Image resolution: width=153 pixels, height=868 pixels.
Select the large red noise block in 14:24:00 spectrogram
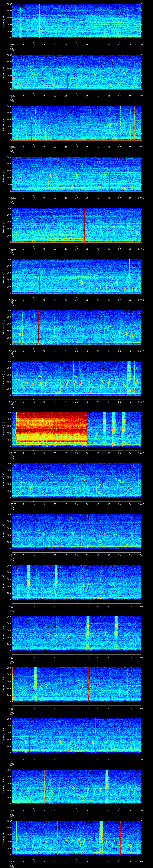51,427
